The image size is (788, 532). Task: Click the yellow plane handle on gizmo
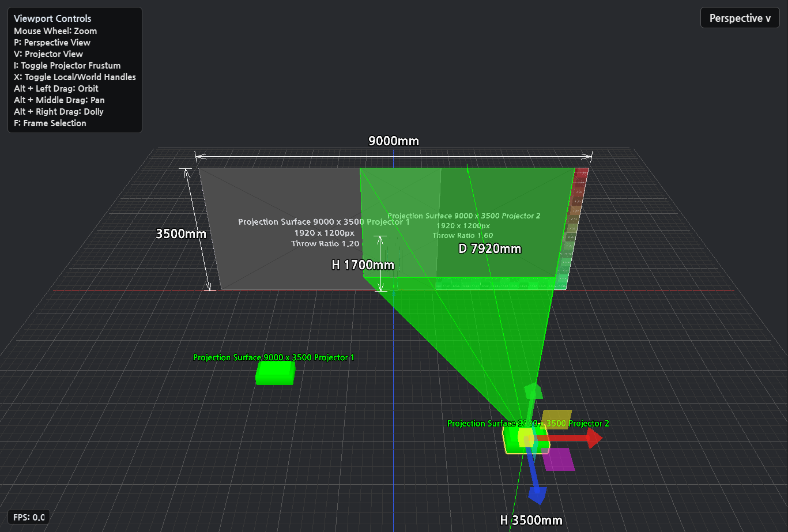[x=556, y=419]
